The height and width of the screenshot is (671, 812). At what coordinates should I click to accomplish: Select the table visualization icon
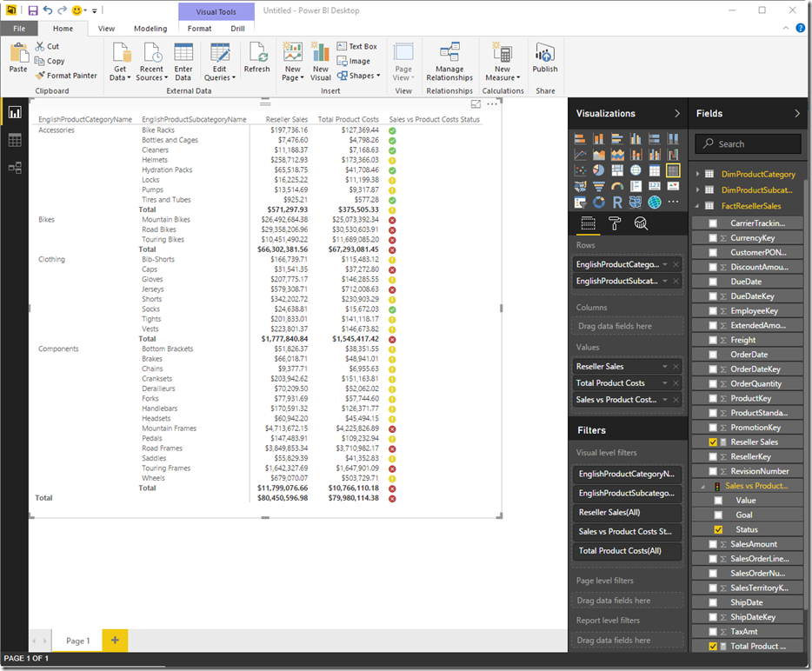point(655,170)
